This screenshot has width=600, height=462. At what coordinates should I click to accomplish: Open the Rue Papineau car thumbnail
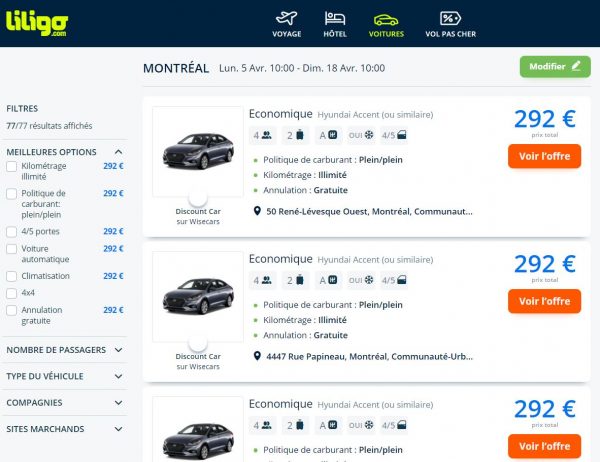point(198,297)
